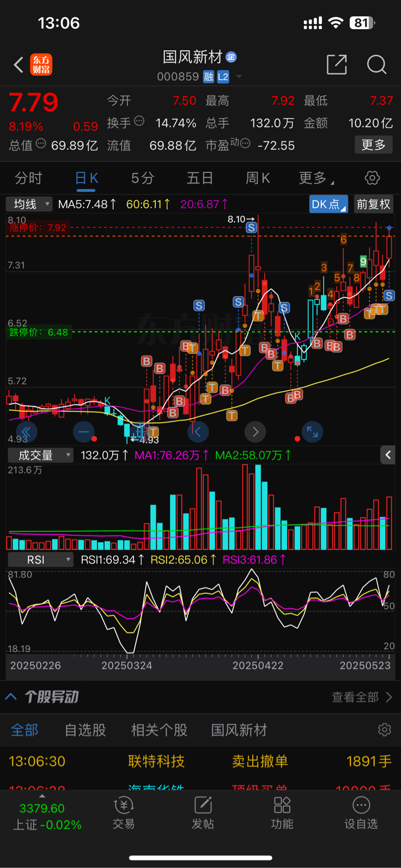Tap the double-left scroll chart icon
The image size is (401, 868).
coord(27,432)
